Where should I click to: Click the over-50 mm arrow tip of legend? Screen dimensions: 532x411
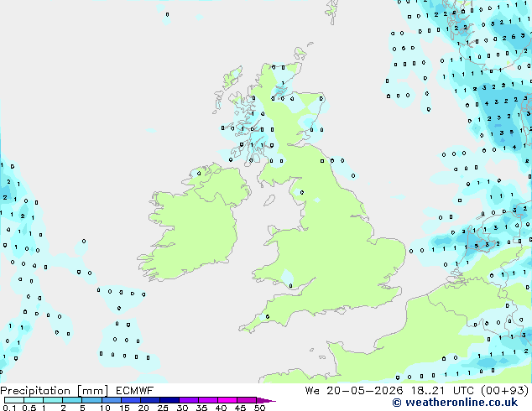click(x=266, y=400)
